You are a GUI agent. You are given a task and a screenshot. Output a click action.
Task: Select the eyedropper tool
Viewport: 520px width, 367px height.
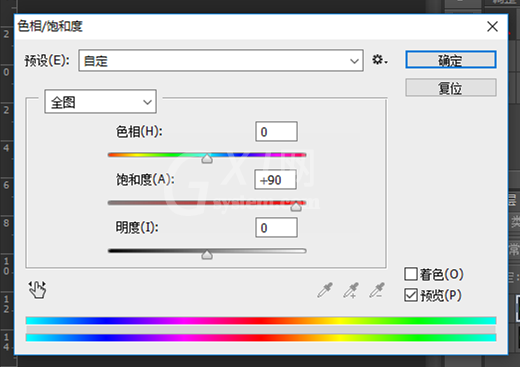tap(325, 290)
